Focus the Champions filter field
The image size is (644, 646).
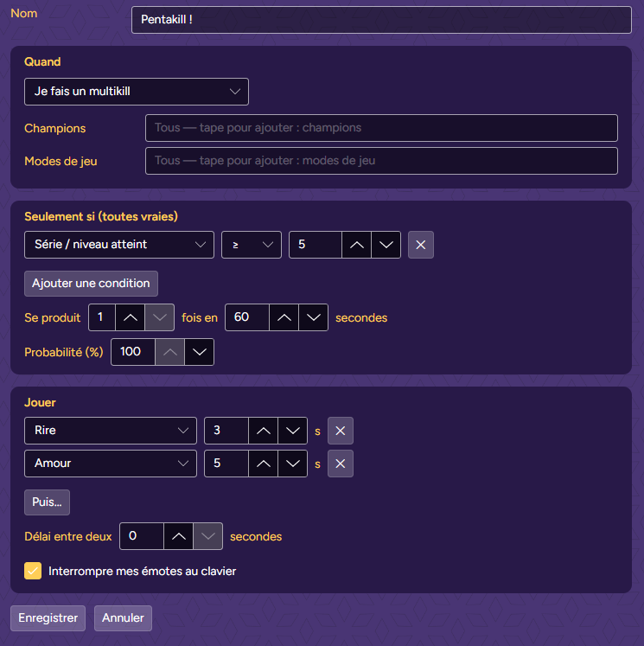[381, 128]
